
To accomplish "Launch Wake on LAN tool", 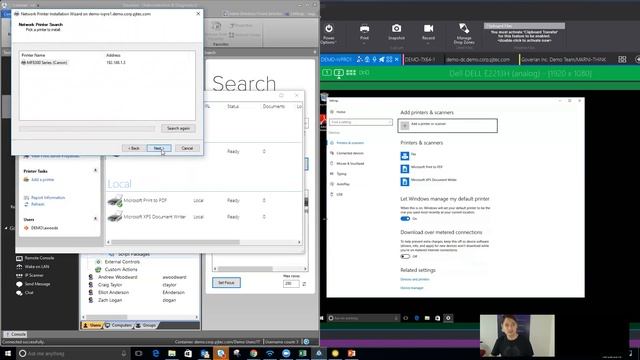I will (33, 267).
